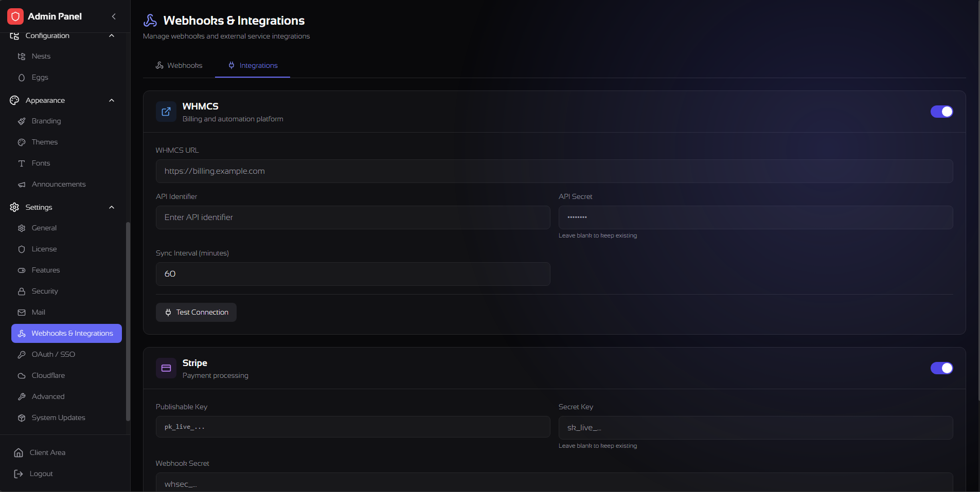
Task: Disable the Stripe integration toggle
Action: tap(941, 368)
